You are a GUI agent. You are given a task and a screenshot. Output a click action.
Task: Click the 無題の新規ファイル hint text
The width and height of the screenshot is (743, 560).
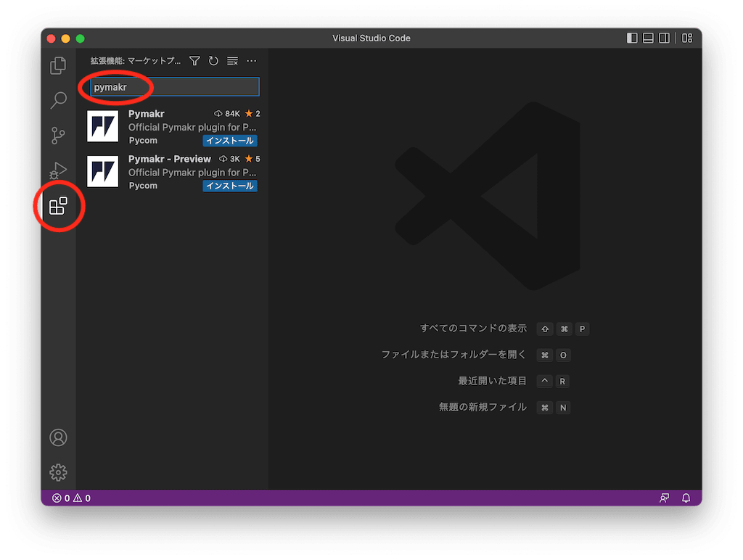[483, 408]
